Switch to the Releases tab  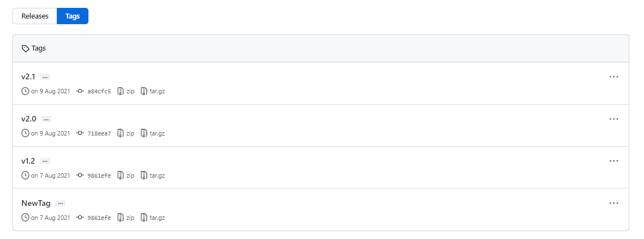(x=35, y=16)
